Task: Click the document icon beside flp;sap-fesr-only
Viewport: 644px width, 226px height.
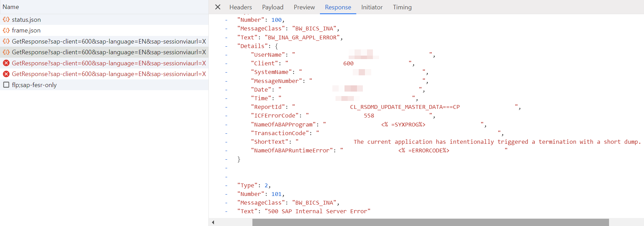Action: pyautogui.click(x=6, y=85)
